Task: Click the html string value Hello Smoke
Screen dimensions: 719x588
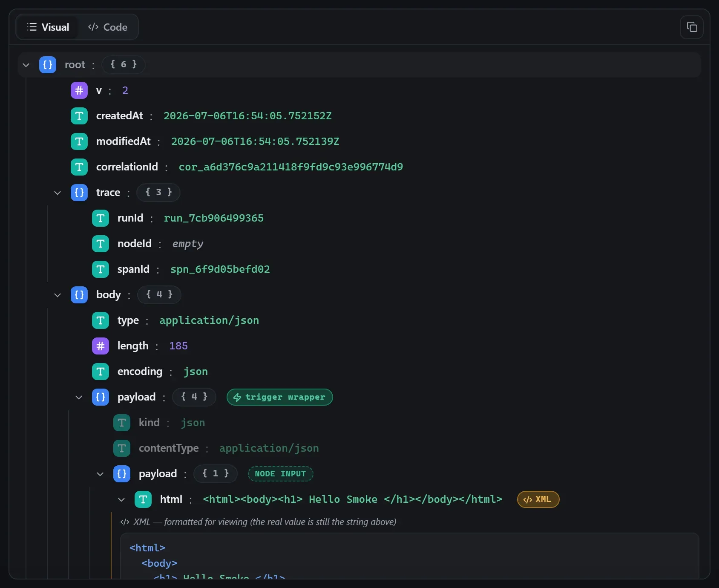Action: (x=353, y=499)
